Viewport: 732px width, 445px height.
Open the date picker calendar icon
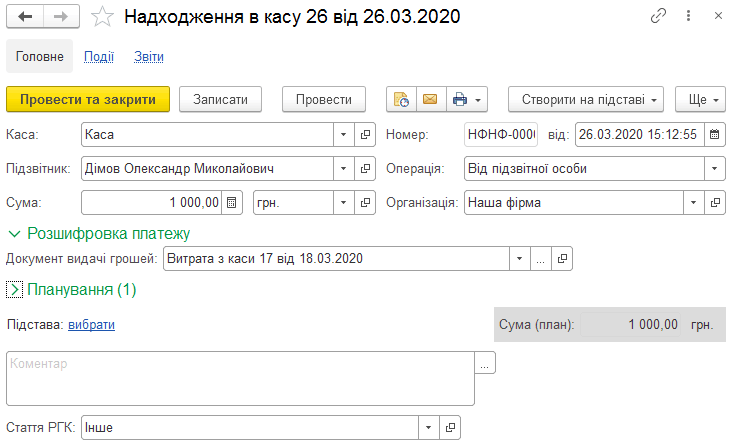(x=715, y=134)
